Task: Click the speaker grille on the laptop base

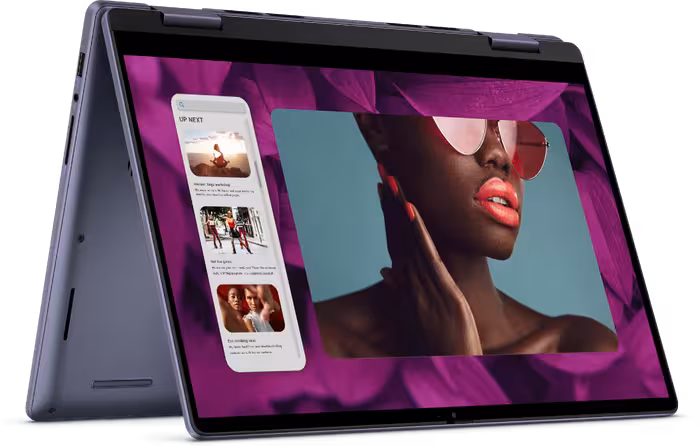Action: click(x=121, y=382)
